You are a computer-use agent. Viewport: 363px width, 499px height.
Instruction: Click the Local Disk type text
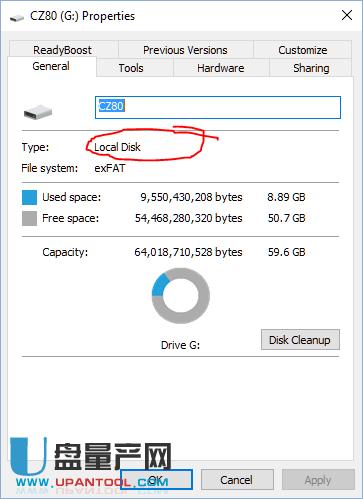point(117,147)
